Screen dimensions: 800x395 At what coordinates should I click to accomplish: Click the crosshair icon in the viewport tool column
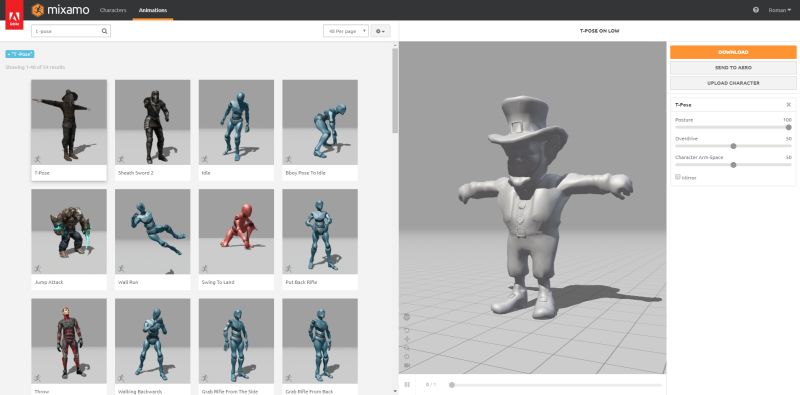(x=407, y=339)
